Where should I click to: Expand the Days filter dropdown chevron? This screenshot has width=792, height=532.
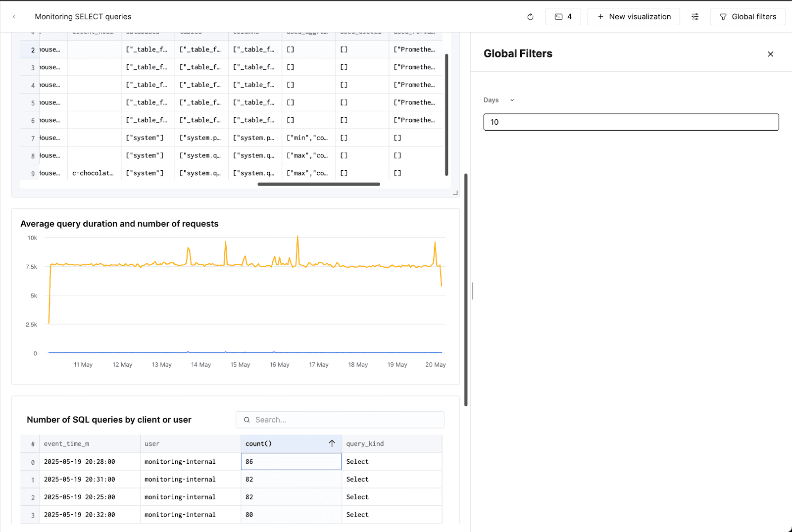(x=512, y=100)
